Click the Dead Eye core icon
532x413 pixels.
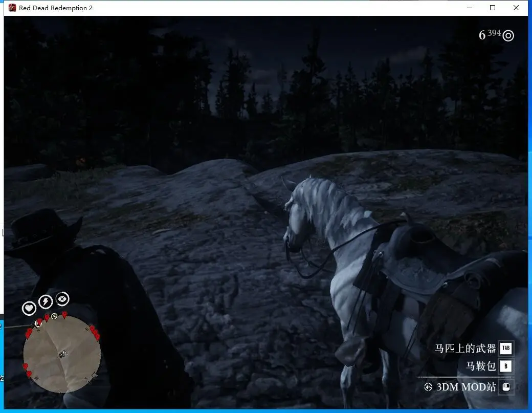pyautogui.click(x=62, y=299)
